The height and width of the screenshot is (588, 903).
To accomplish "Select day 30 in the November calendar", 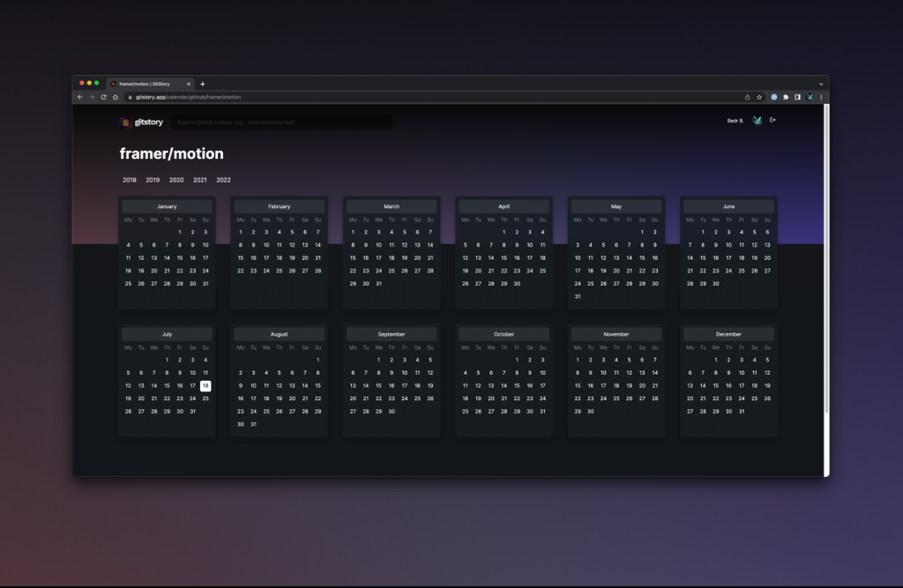I will coord(590,412).
